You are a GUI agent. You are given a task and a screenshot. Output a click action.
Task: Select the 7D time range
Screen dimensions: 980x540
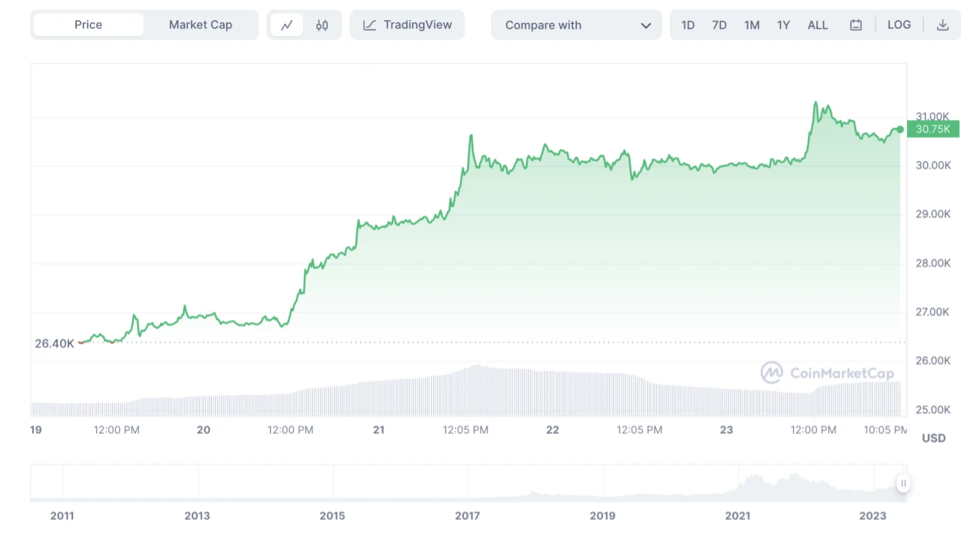click(x=719, y=25)
